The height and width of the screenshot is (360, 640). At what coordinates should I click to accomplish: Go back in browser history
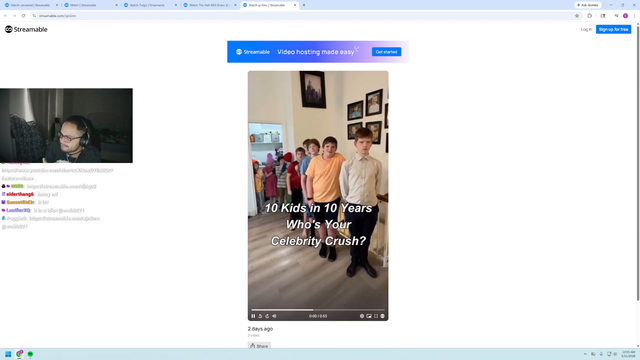5,16
